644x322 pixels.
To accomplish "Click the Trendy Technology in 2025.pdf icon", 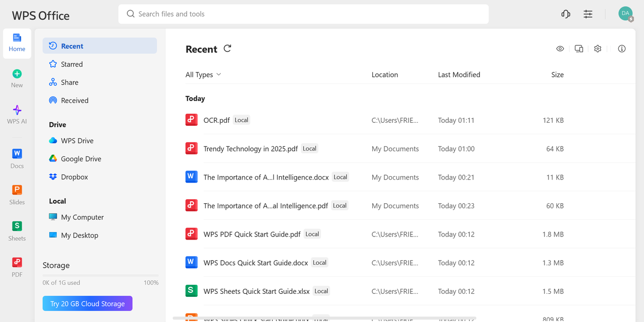I will tap(191, 148).
